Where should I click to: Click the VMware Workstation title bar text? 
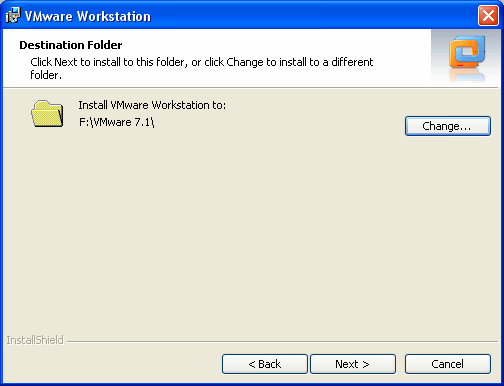click(88, 16)
